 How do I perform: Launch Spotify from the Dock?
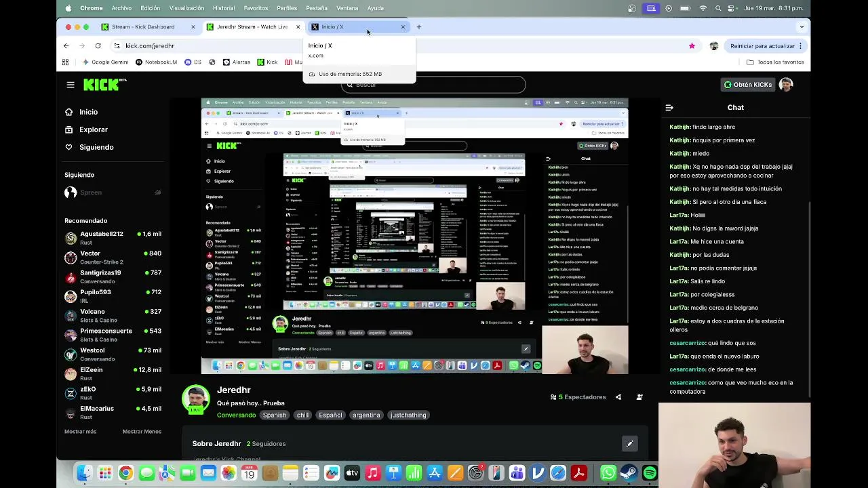[x=650, y=473]
